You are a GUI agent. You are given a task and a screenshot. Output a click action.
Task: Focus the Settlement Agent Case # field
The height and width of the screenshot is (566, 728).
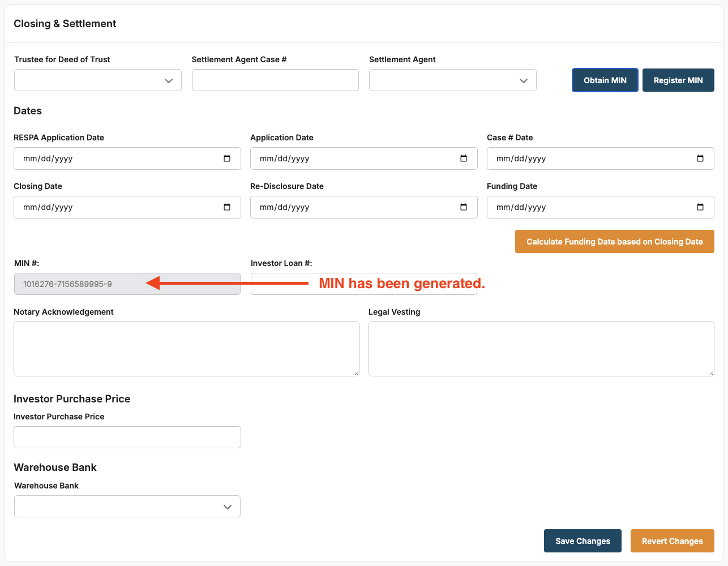pyautogui.click(x=275, y=80)
